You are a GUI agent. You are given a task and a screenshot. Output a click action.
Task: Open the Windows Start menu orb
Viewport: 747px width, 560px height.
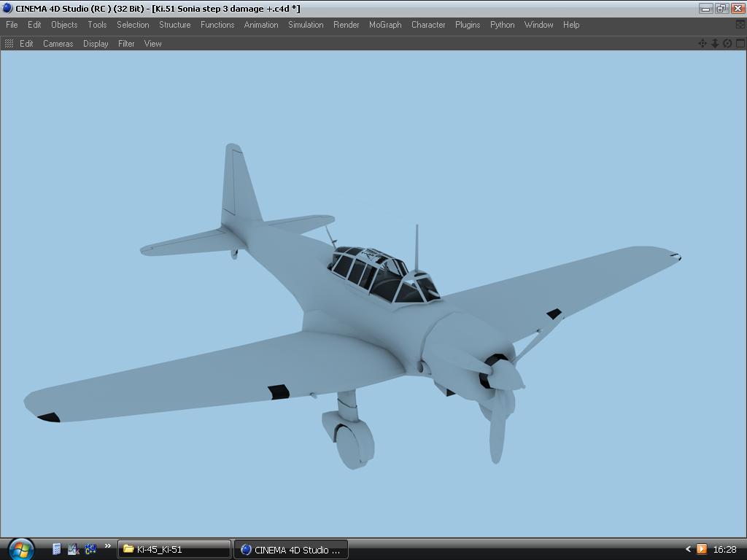point(20,548)
